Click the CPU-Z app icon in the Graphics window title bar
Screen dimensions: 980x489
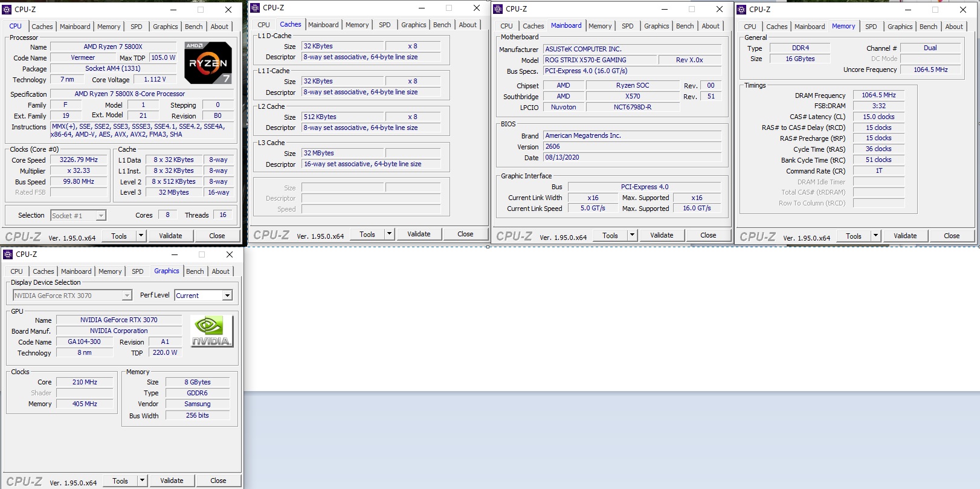[x=8, y=254]
